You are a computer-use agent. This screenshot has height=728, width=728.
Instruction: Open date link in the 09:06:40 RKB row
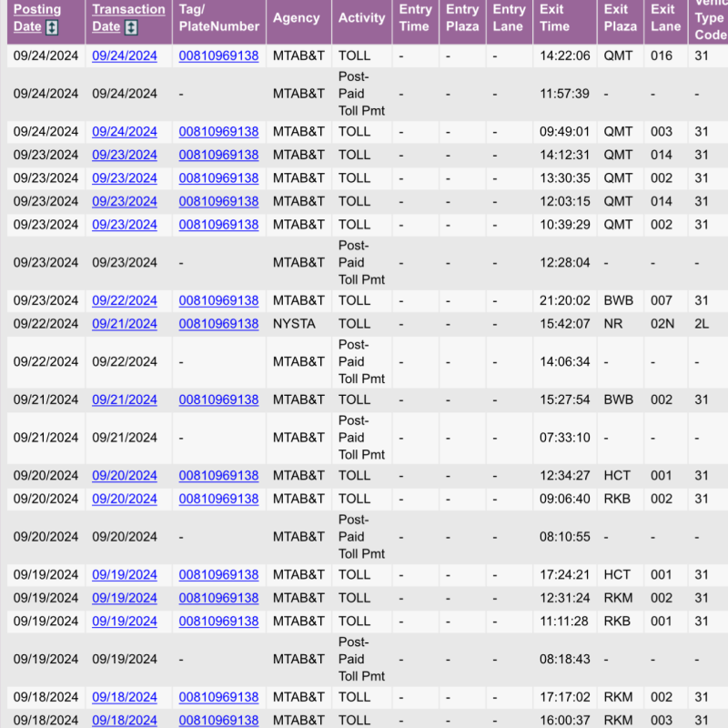click(x=125, y=499)
